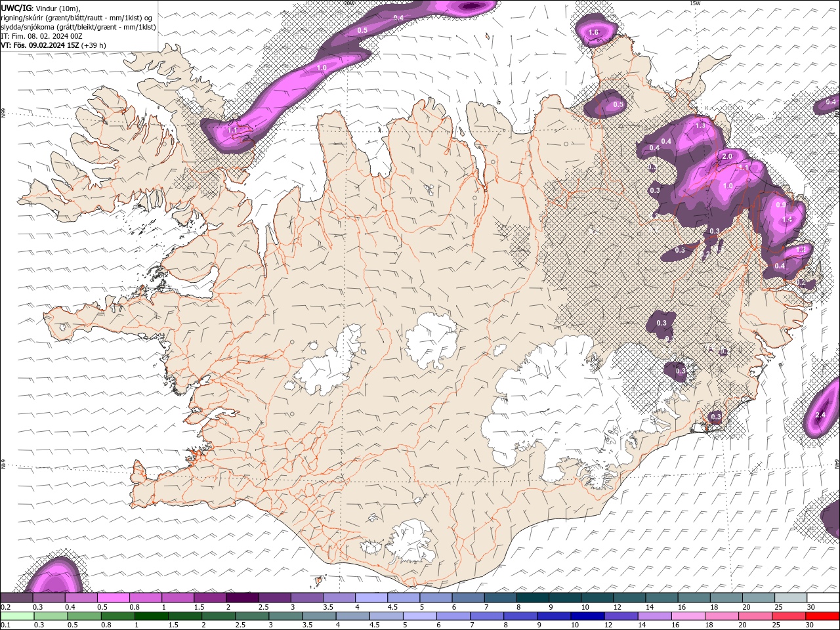Screen dimensions: 840x630
Task: Click the '2.0' precipitation value on the map
Action: [x=727, y=157]
